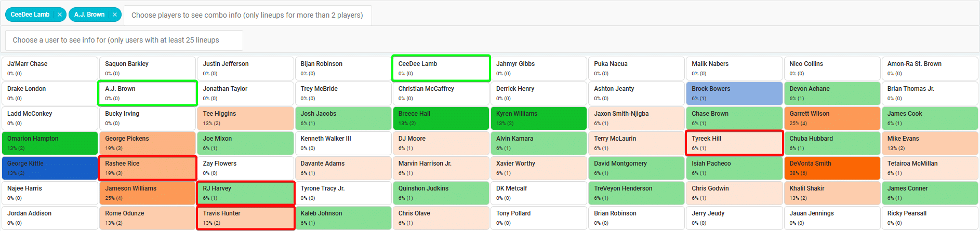Remove the A.J. Brown chip

click(115, 15)
